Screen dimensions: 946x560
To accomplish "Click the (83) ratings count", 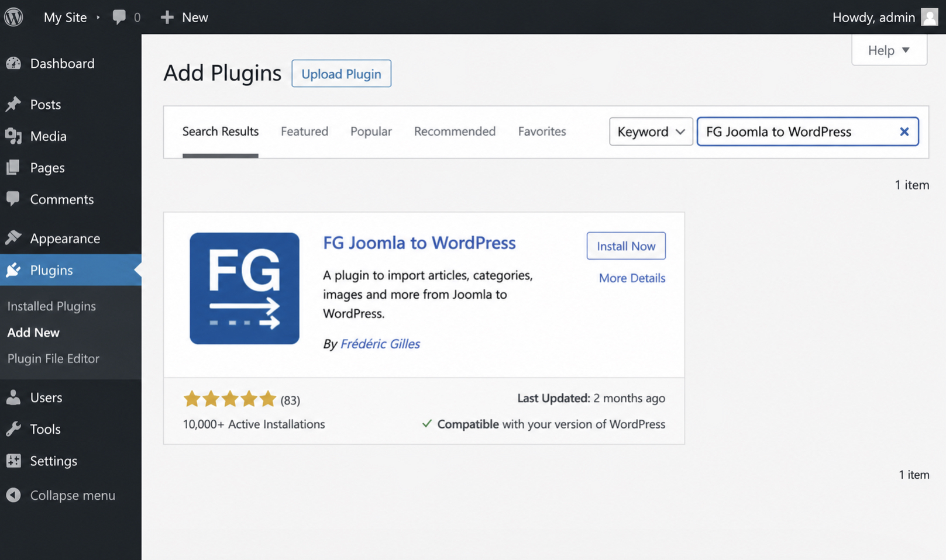I will 290,400.
